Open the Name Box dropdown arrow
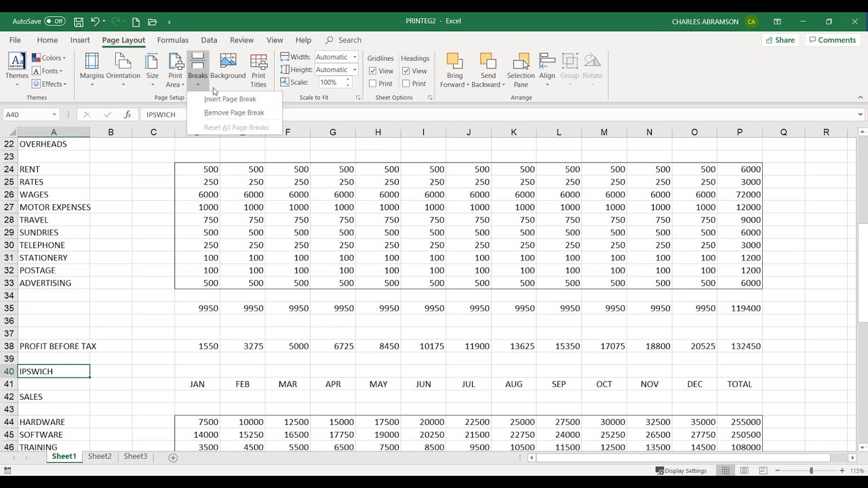This screenshot has width=868, height=488. point(54,115)
